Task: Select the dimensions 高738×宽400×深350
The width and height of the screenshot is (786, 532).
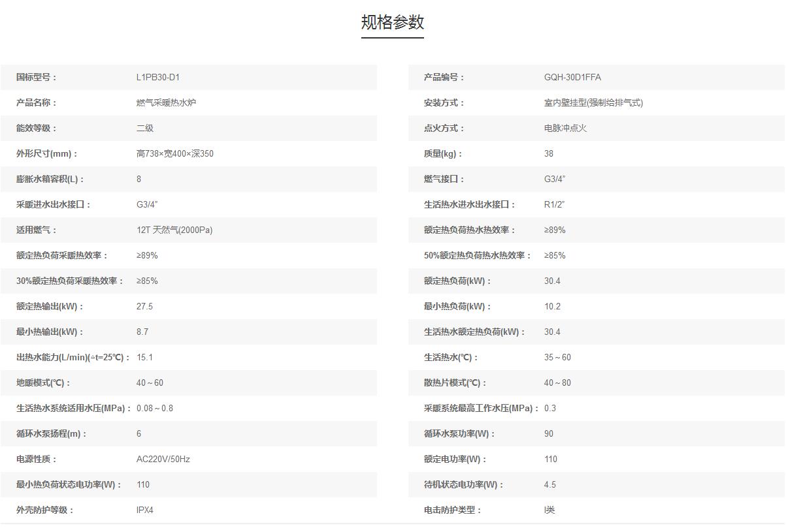Action: [x=175, y=153]
